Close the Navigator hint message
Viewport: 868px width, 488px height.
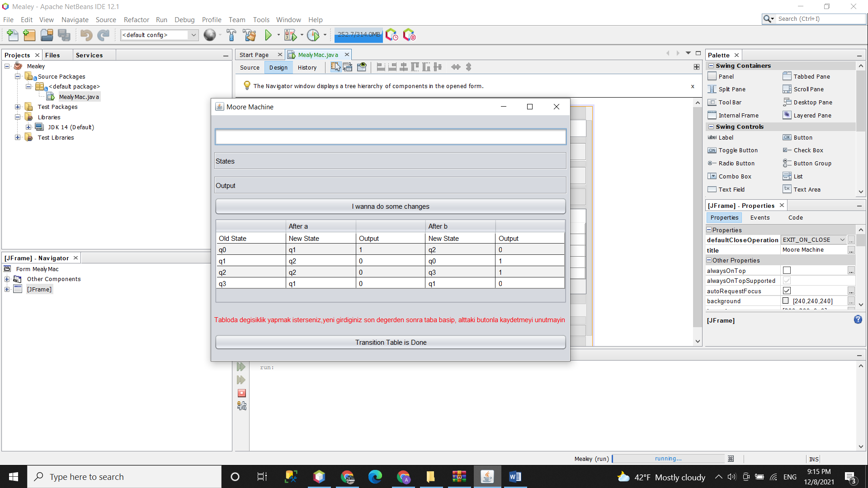pyautogui.click(x=693, y=86)
